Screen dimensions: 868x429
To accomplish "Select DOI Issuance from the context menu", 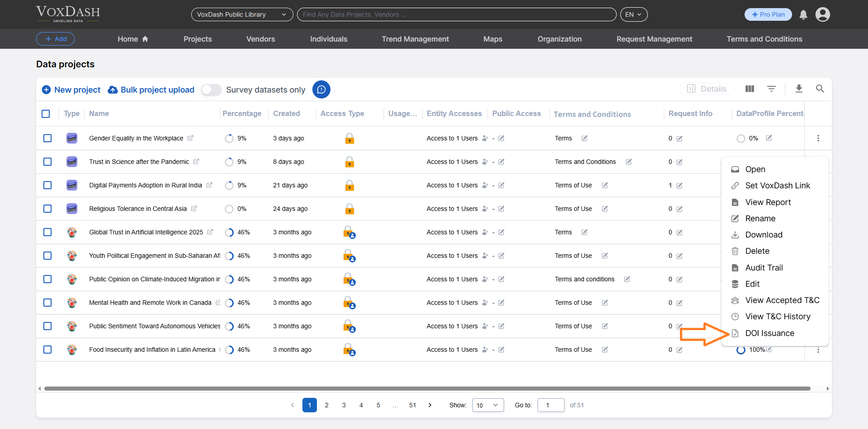I will pos(769,333).
